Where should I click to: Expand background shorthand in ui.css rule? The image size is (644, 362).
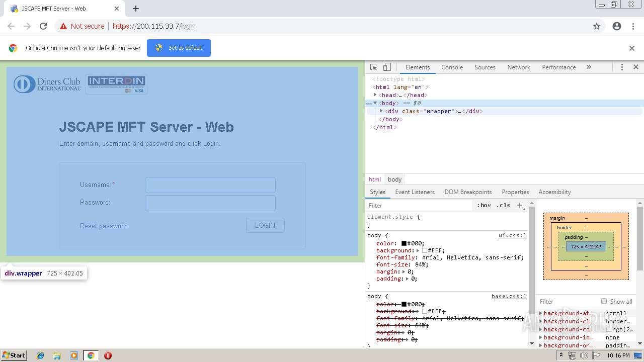tap(418, 250)
